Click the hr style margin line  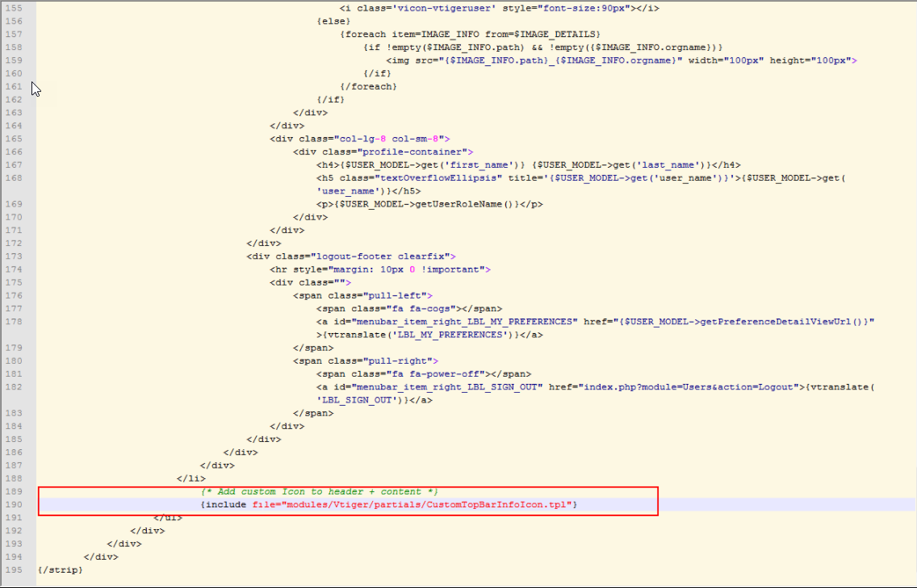coord(380,269)
